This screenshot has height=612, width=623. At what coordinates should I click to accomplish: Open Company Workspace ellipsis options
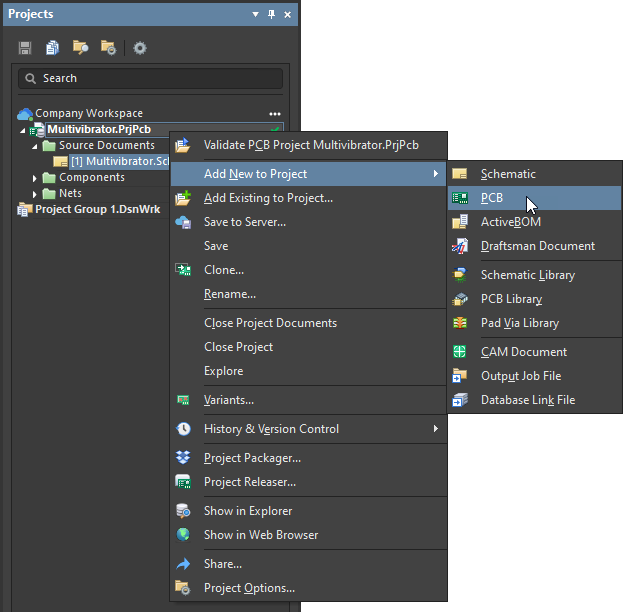(x=275, y=114)
